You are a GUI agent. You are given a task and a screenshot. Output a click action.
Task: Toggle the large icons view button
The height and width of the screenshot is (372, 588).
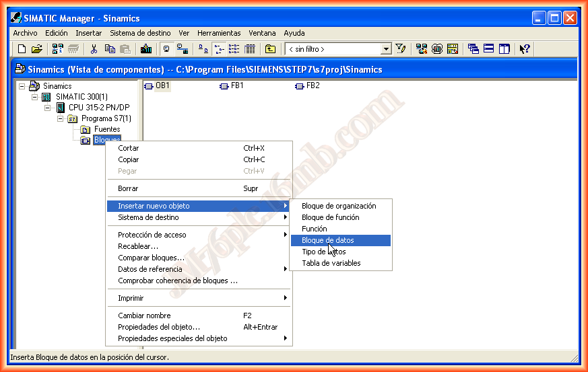click(x=203, y=49)
